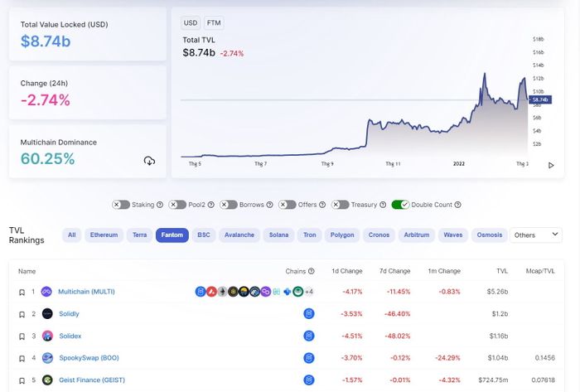
Task: Click the Geist Finance protocol logo
Action: (x=47, y=380)
